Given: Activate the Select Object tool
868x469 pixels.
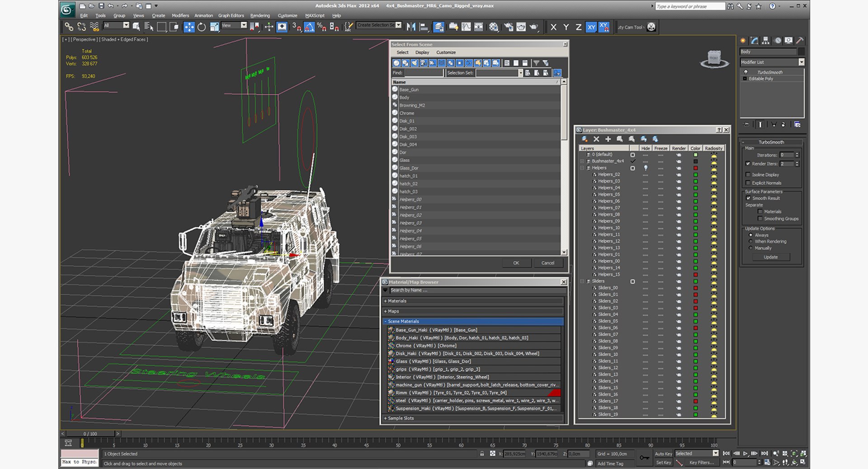Looking at the screenshot, I should [136, 27].
